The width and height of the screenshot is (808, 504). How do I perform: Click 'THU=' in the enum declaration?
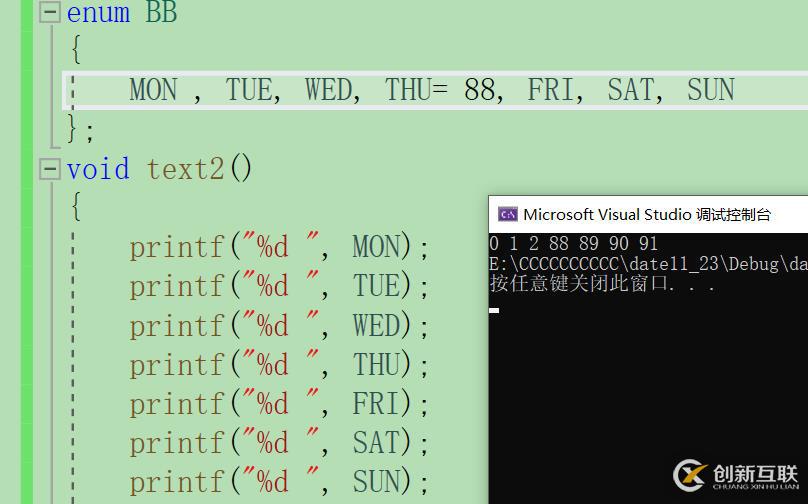[416, 90]
